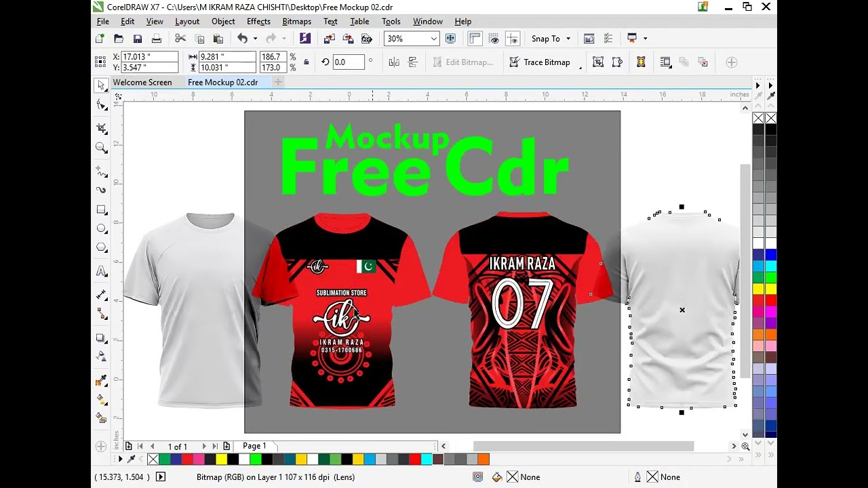Select the Drop Shadow tool
Screen dimensions: 868x488
tap(102, 338)
